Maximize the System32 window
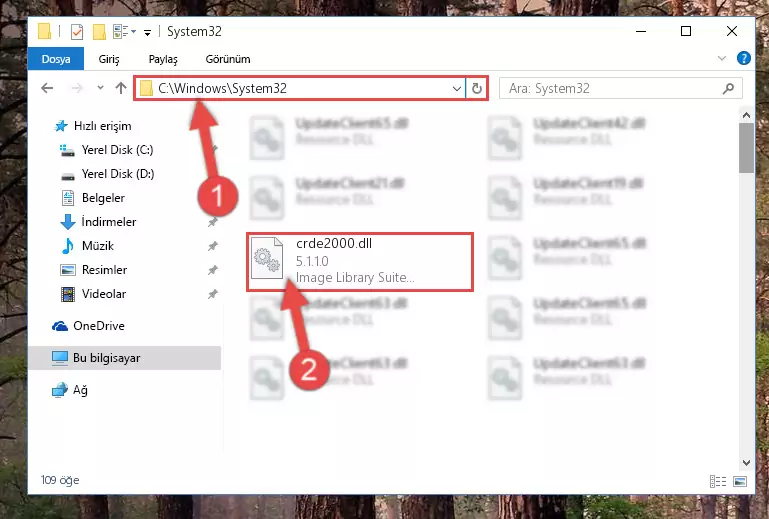The height and width of the screenshot is (519, 769). (686, 31)
